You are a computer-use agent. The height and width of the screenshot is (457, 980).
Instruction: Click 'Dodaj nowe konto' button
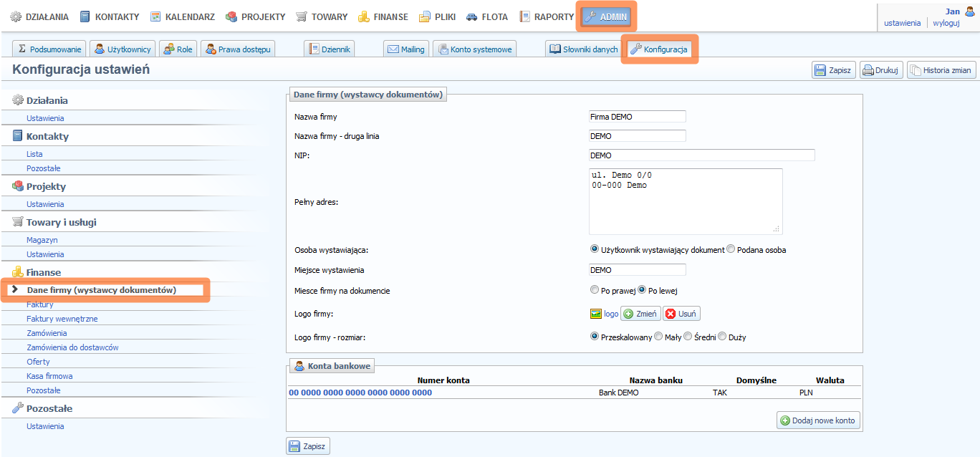click(818, 420)
